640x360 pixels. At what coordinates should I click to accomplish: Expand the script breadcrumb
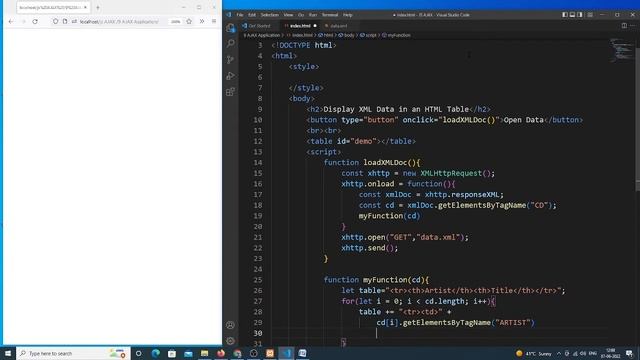(x=368, y=35)
